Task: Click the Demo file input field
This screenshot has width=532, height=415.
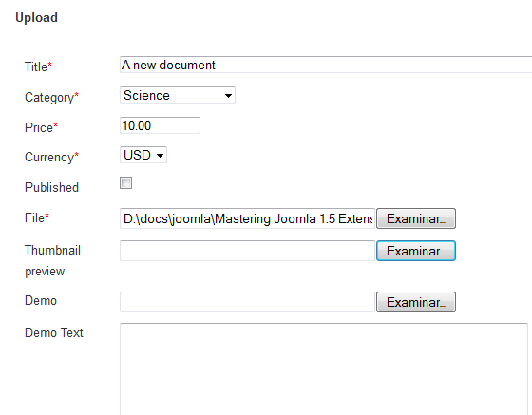Action: click(x=247, y=302)
